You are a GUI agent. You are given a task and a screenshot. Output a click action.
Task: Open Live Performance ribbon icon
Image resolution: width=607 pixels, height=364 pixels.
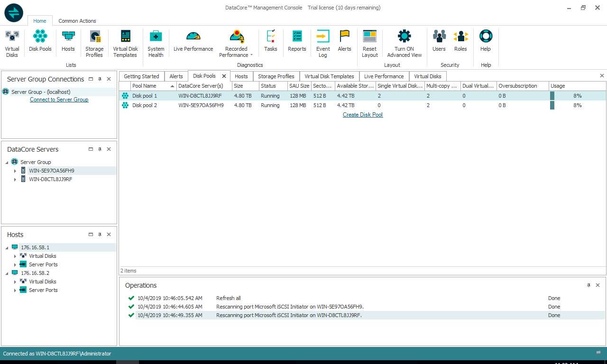[x=193, y=41]
